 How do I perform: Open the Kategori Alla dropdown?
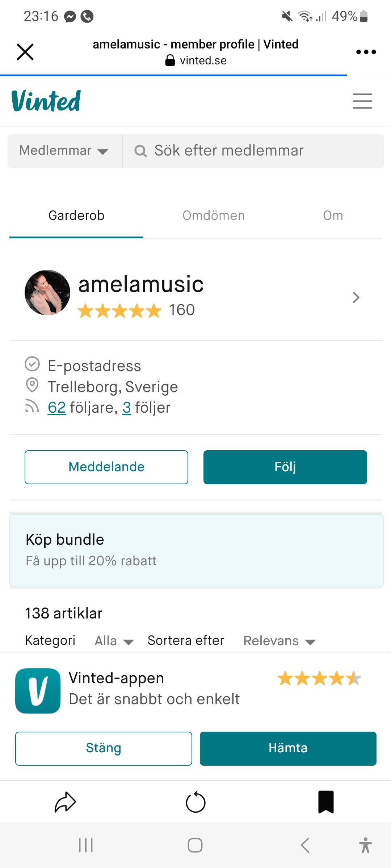point(114,641)
